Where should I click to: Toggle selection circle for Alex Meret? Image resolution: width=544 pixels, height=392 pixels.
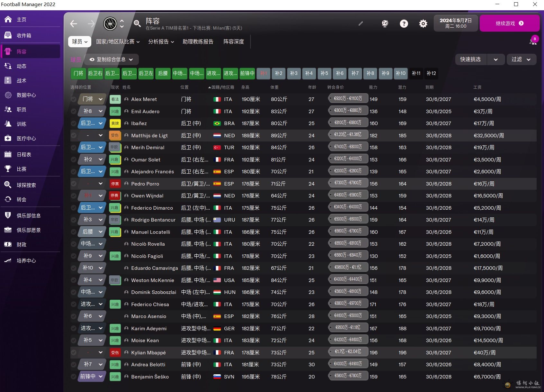[74, 99]
